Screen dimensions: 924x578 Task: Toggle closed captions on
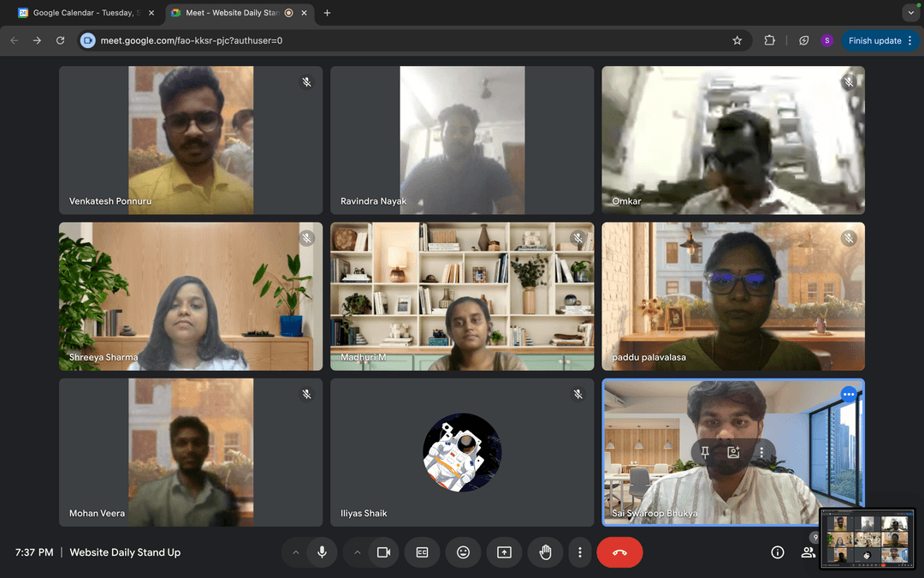[x=422, y=552]
